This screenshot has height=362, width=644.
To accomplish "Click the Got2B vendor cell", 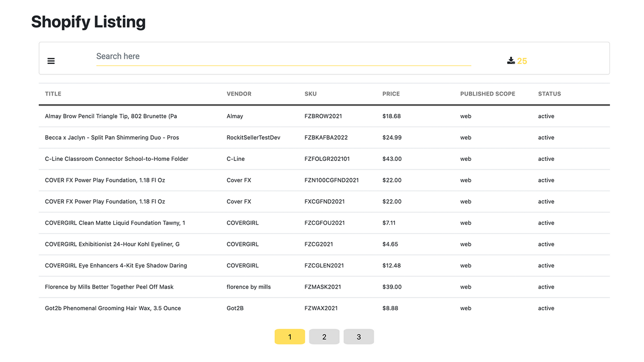I will tap(235, 308).
